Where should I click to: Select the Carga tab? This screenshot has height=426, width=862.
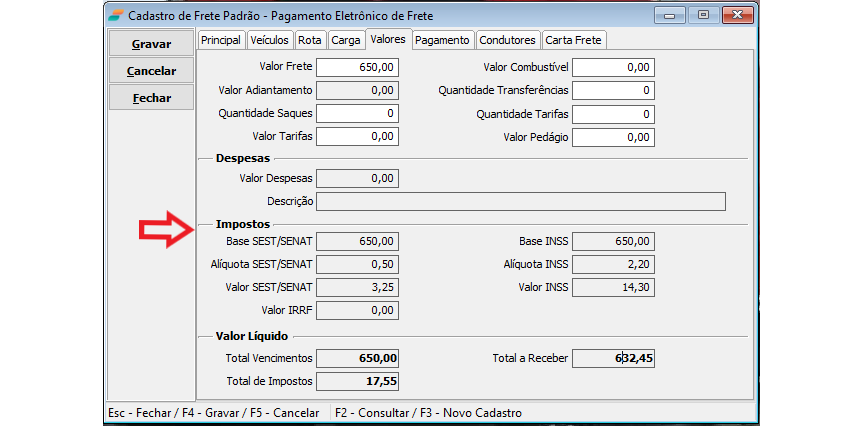[x=345, y=40]
